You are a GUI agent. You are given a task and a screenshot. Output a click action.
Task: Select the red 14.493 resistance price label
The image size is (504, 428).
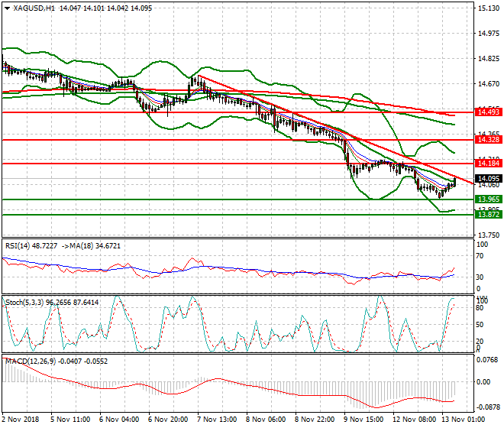tap(488, 112)
